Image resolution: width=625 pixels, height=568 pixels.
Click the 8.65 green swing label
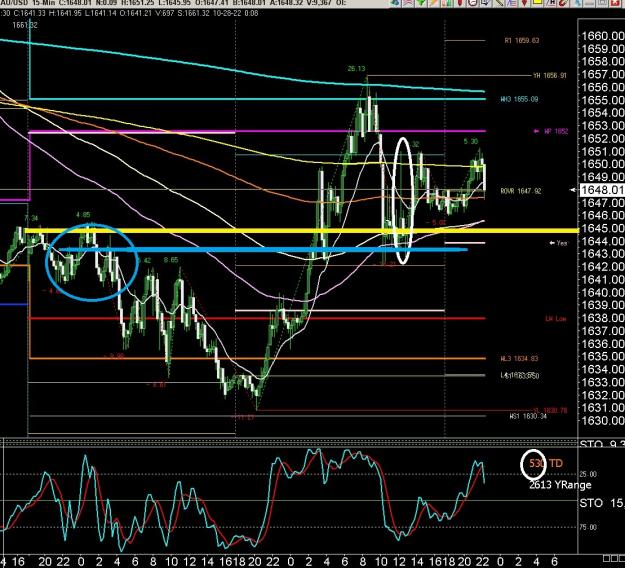[x=171, y=260]
